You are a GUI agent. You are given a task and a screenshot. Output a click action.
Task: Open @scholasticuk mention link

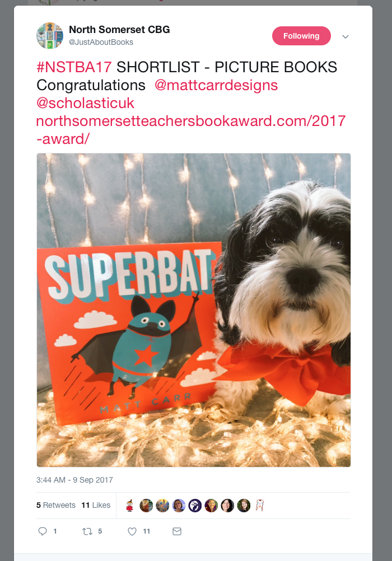(x=85, y=103)
